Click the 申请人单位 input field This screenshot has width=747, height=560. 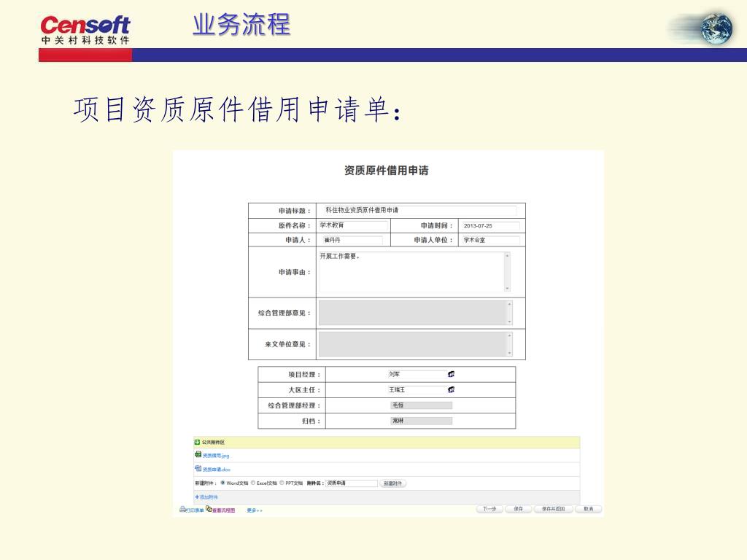point(489,240)
